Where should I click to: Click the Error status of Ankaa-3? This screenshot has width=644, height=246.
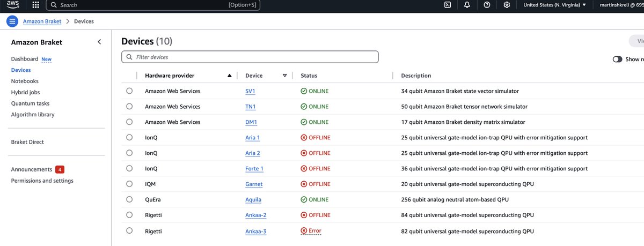coord(311,230)
